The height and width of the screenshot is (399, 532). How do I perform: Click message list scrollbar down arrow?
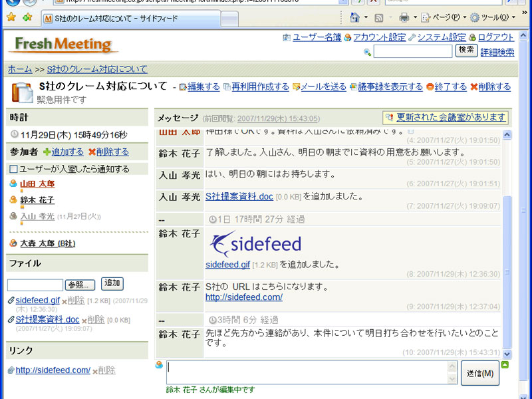(x=507, y=354)
